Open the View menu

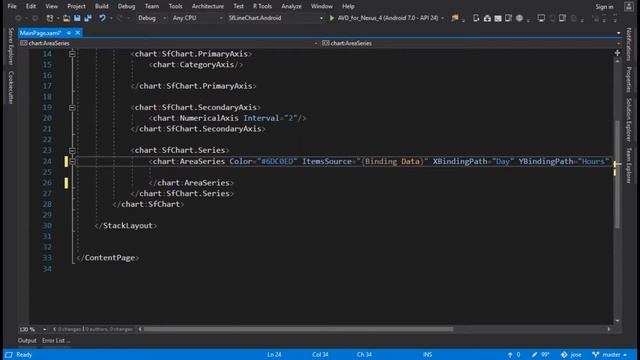tap(51, 6)
